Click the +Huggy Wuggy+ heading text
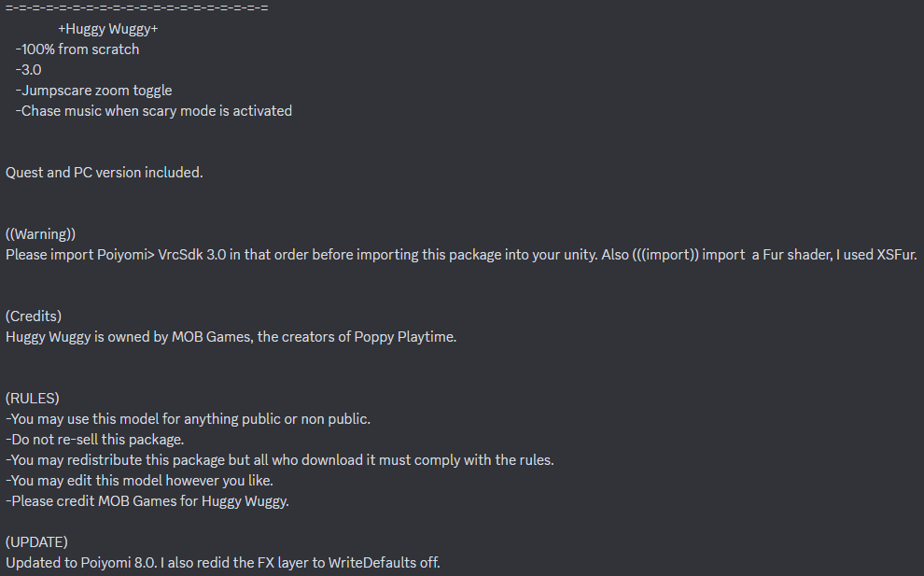924x576 pixels. 108,29
